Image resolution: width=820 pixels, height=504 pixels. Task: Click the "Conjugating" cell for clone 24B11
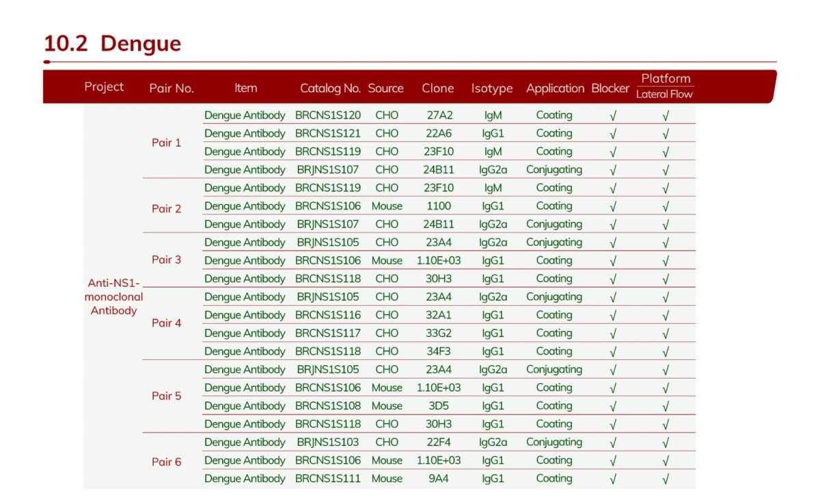click(x=554, y=169)
